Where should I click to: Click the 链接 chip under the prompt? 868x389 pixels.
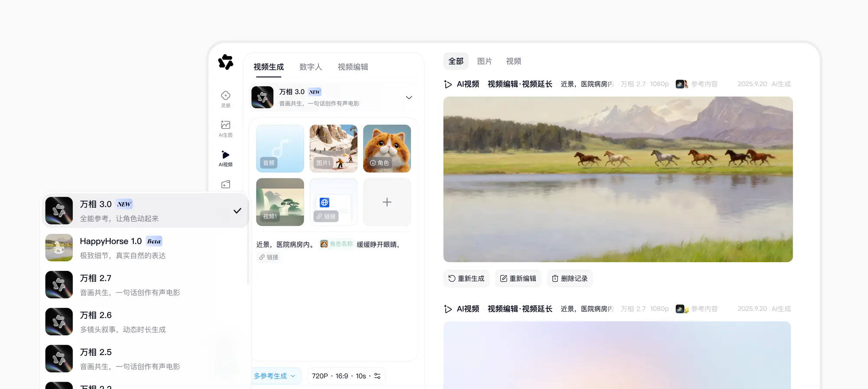[269, 257]
